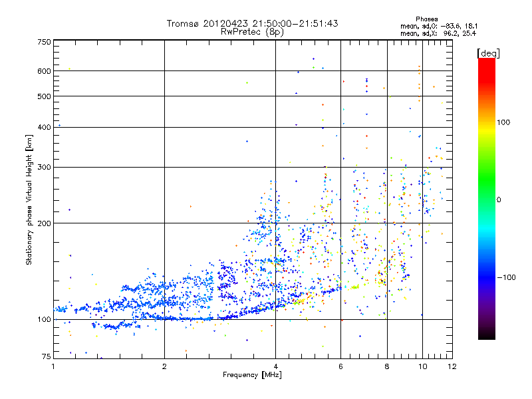
Task: Click the x-axis label '4'
Action: [275, 366]
